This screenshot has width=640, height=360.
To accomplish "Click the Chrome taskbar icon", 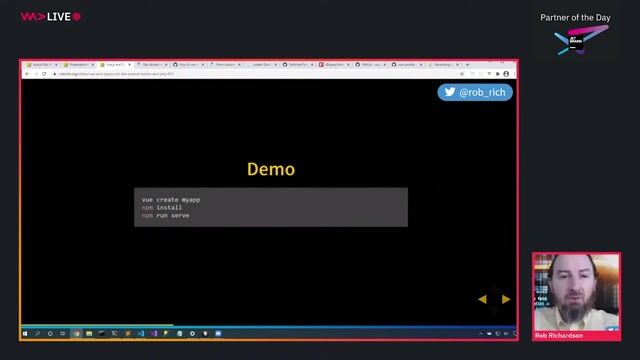I will (76, 333).
